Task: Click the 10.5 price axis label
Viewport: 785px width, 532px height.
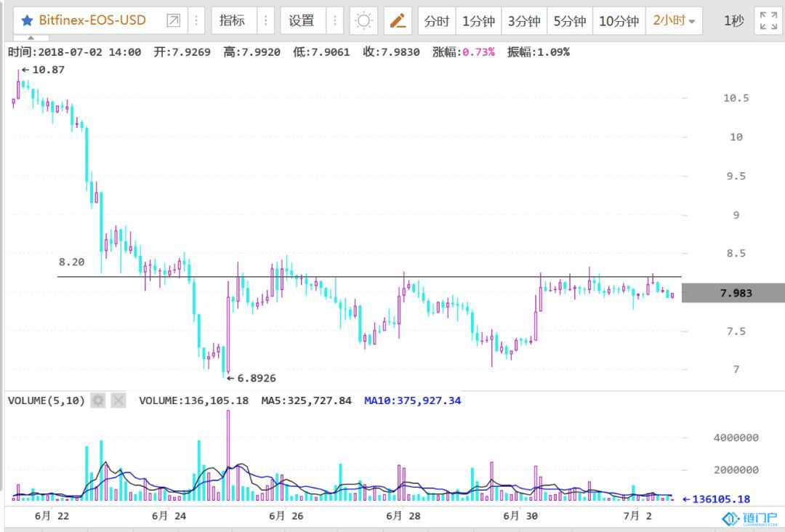Action: click(x=736, y=98)
